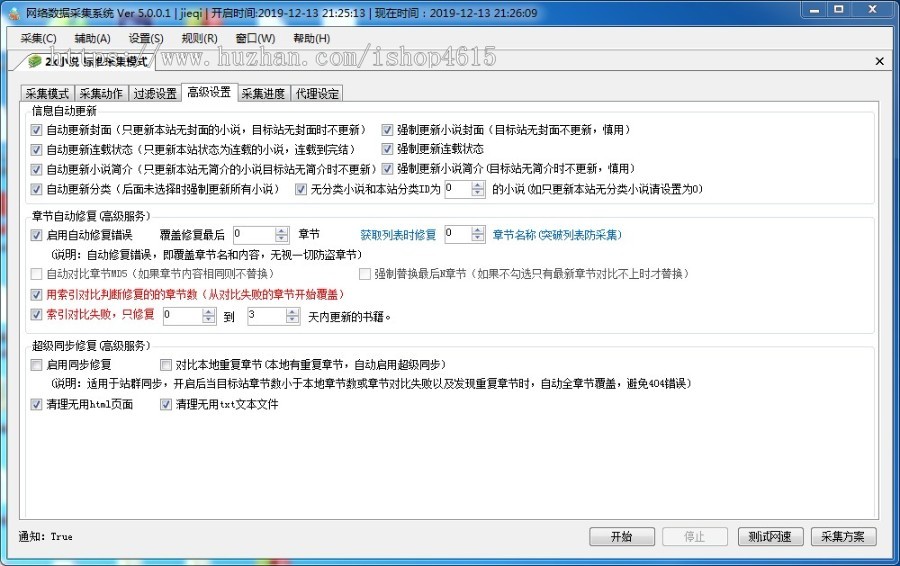Open the 辅助(A) menu
Viewport: 900px width, 566px height.
pos(92,38)
